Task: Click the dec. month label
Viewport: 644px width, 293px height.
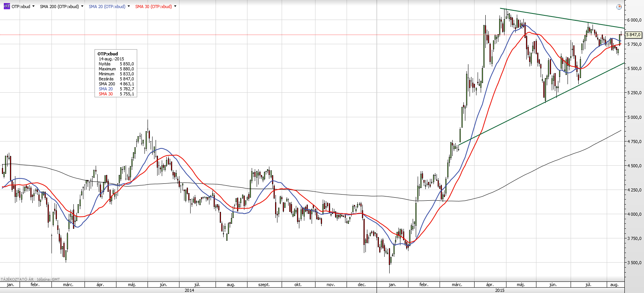Action: (x=362, y=285)
